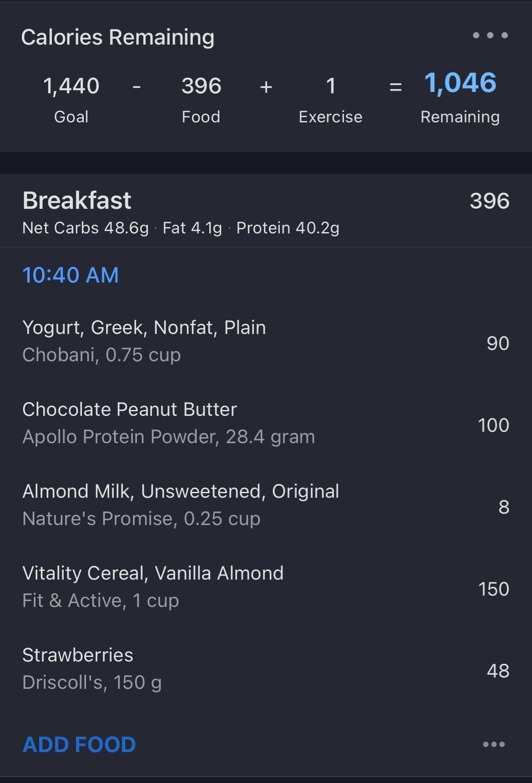Open the 10:40 AM timestamp
This screenshot has width=532, height=783.
pyautogui.click(x=70, y=275)
